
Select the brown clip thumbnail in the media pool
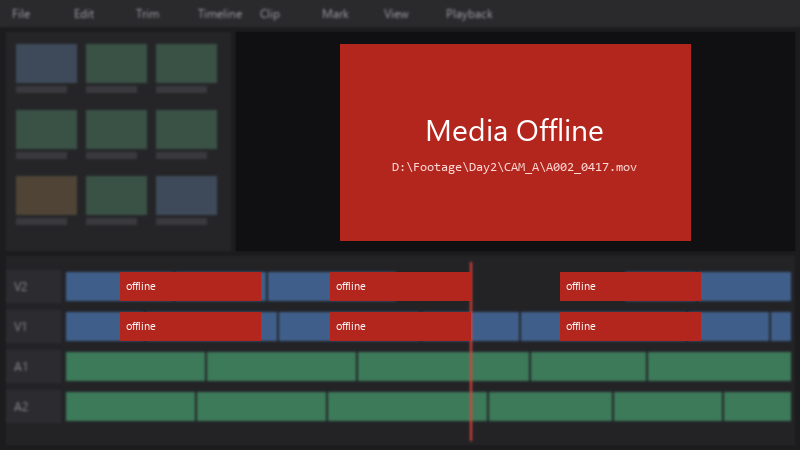point(46,195)
